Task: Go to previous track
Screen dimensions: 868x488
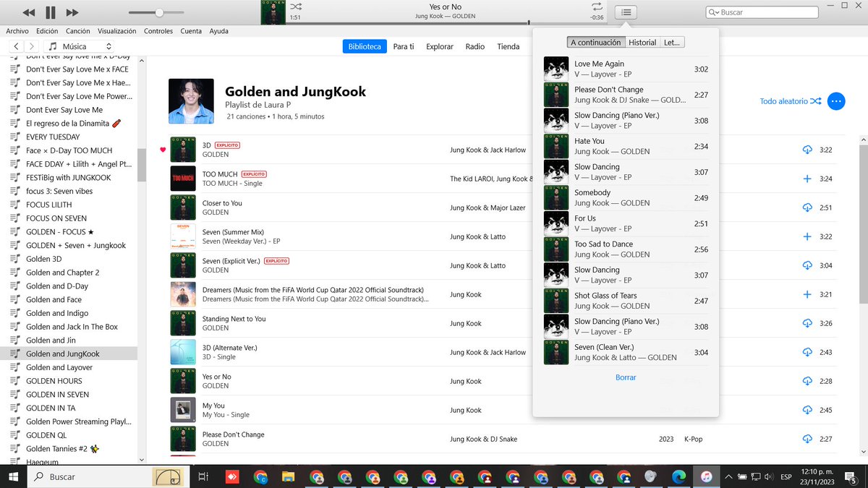Action: [x=28, y=12]
